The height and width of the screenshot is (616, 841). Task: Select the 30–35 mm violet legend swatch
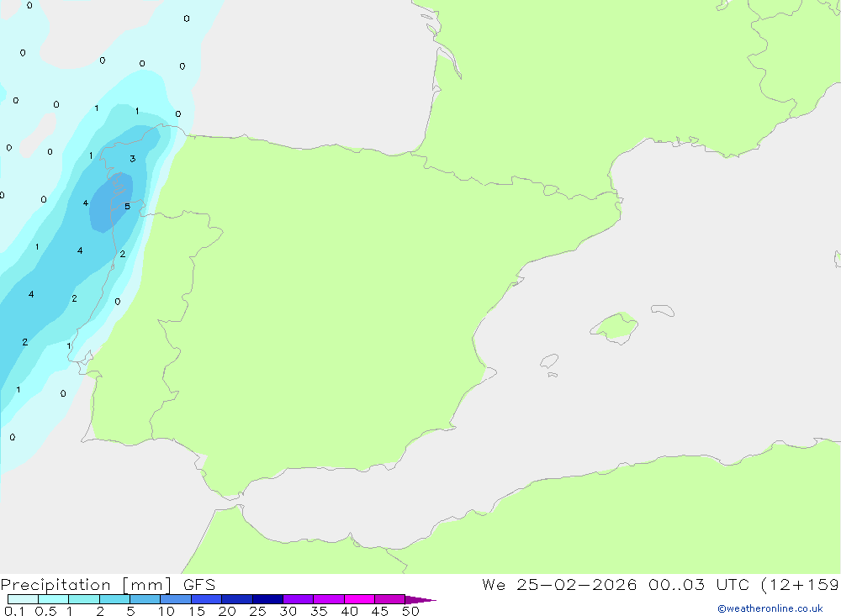(299, 599)
